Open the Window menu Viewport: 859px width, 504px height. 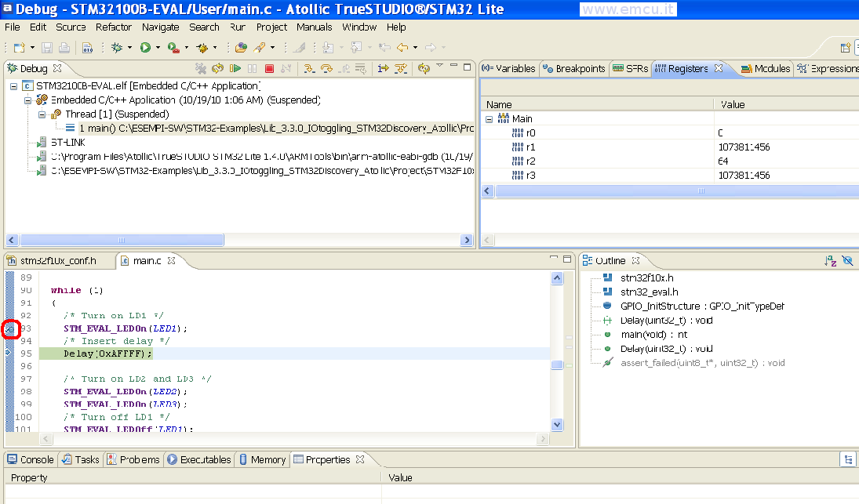[x=359, y=27]
